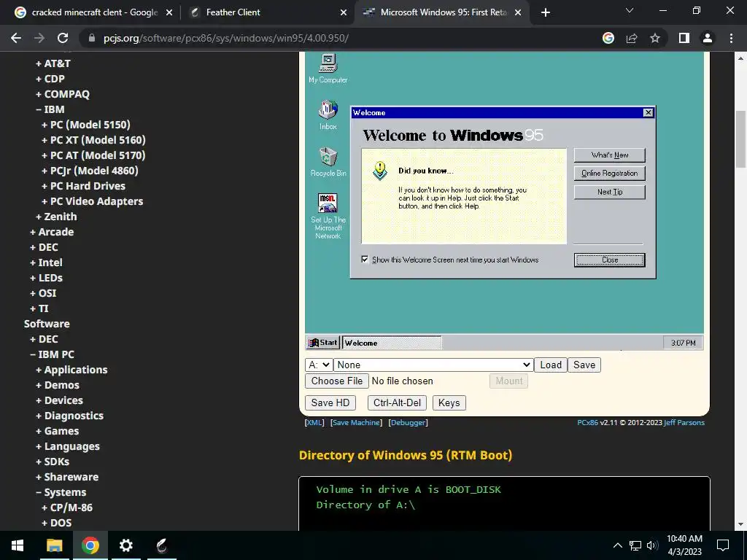The image size is (747, 560).
Task: Open Chrome three-dot menu
Action: pyautogui.click(x=731, y=38)
